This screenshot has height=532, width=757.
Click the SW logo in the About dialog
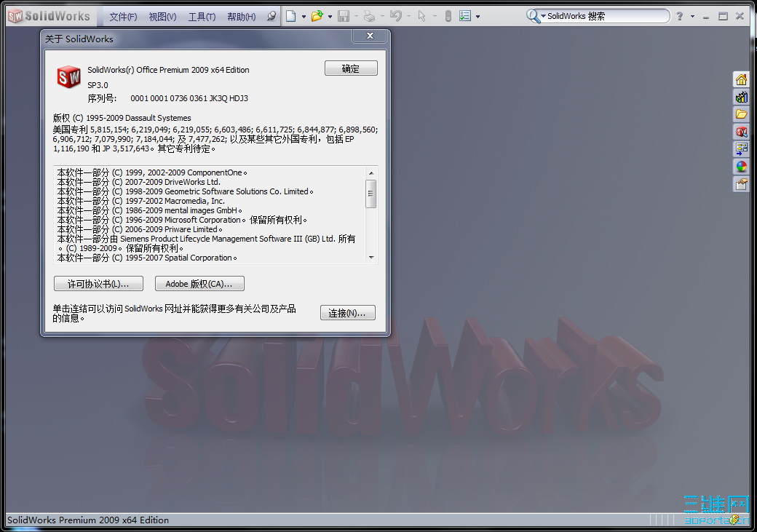[x=69, y=77]
